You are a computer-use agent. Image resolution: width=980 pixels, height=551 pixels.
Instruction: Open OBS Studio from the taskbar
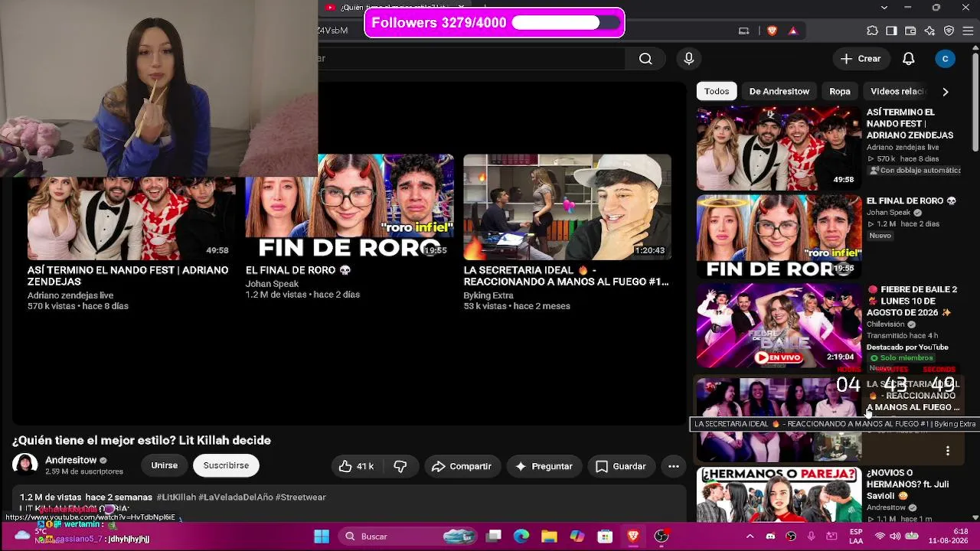tap(661, 536)
